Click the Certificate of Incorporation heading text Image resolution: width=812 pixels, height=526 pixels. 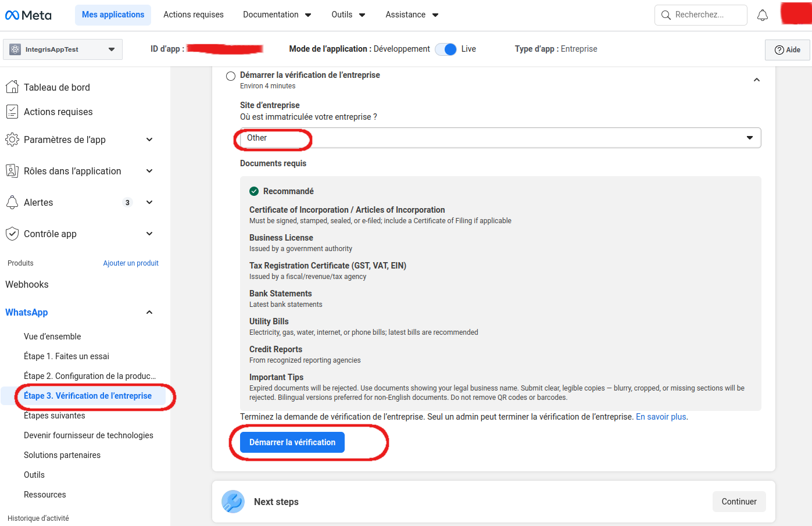click(x=347, y=210)
